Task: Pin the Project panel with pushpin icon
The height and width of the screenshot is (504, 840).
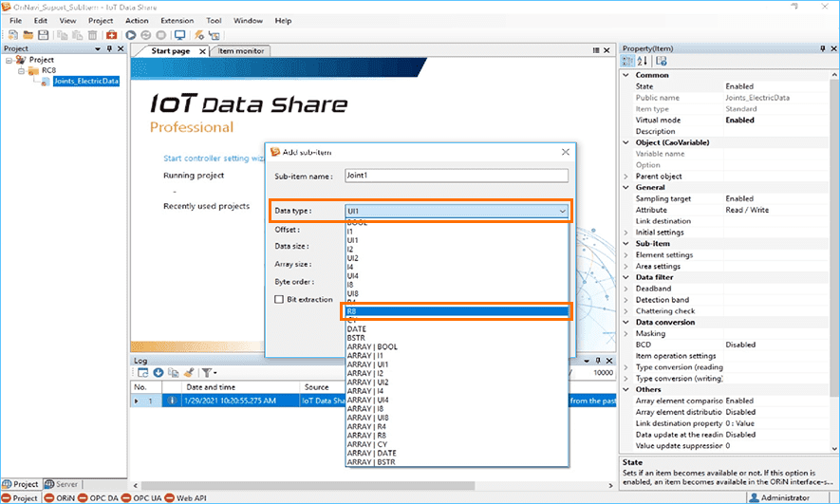Action: [109, 48]
